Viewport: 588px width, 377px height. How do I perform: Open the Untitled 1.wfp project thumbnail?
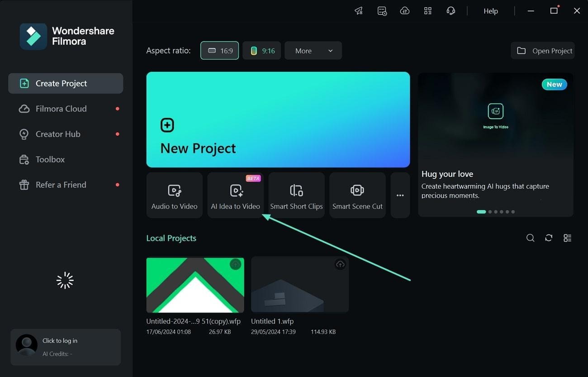tap(300, 285)
